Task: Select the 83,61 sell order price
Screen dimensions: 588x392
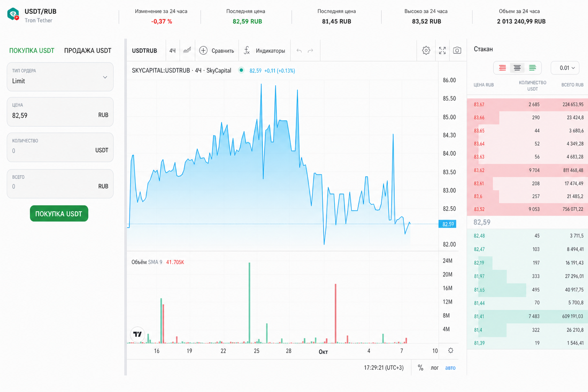Action: pos(479,183)
